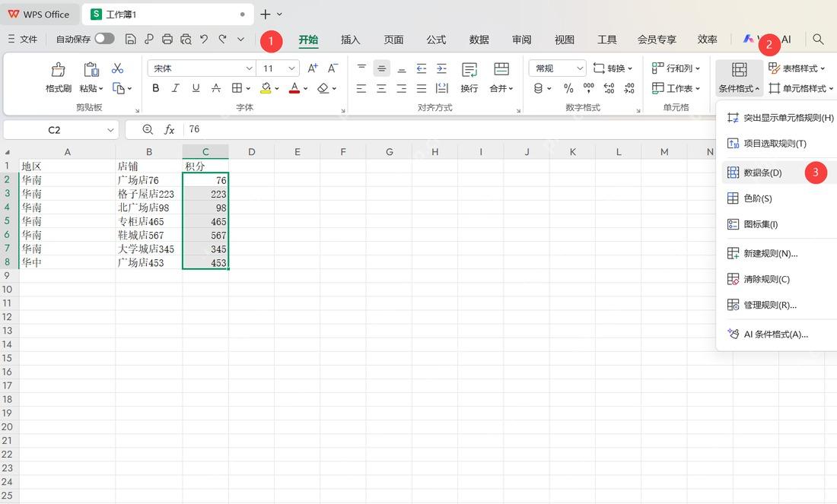This screenshot has height=504, width=837.
Task: Click the zoom icon in formula bar
Action: click(x=148, y=129)
